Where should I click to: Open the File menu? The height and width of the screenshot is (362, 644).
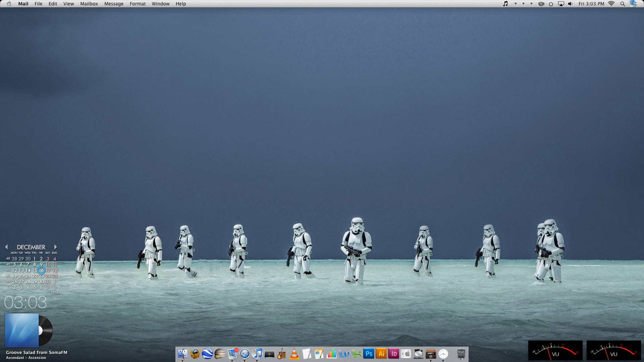click(38, 4)
